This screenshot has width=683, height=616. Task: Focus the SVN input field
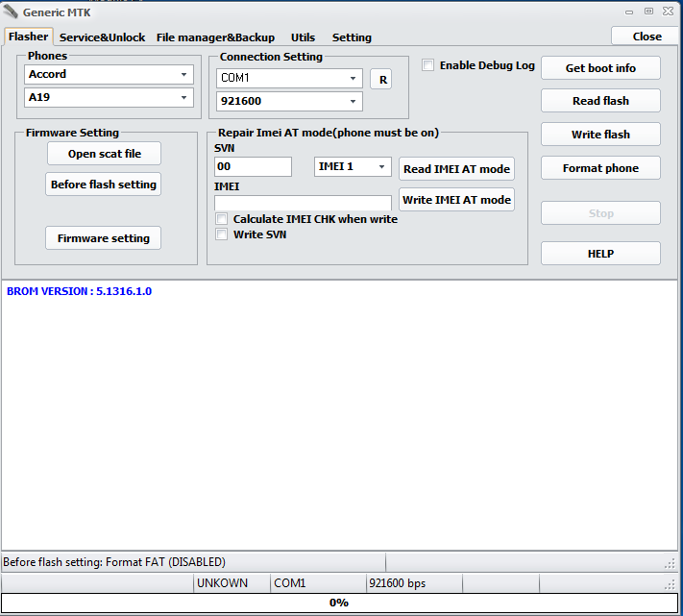(x=253, y=167)
